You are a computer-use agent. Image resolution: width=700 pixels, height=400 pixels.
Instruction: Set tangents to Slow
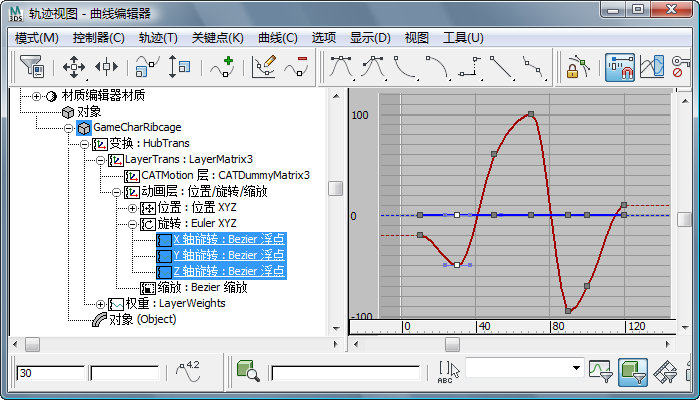point(438,67)
